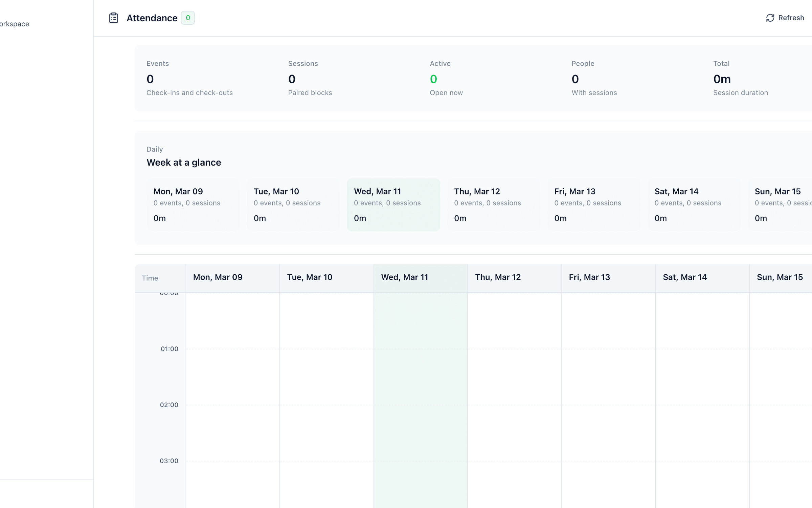
Task: Click the Events stat card
Action: (189, 78)
